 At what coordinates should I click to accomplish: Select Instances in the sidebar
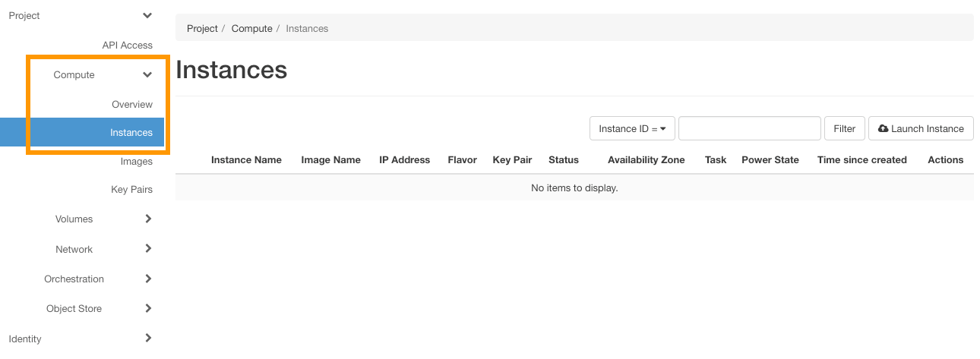click(x=131, y=133)
